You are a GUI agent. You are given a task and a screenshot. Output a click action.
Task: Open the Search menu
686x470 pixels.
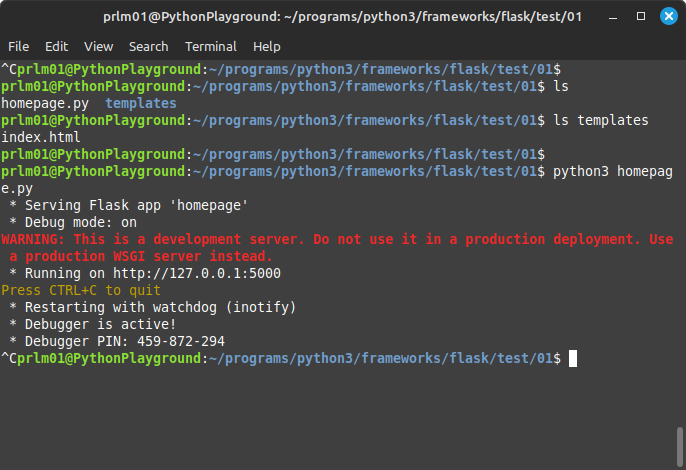148,46
